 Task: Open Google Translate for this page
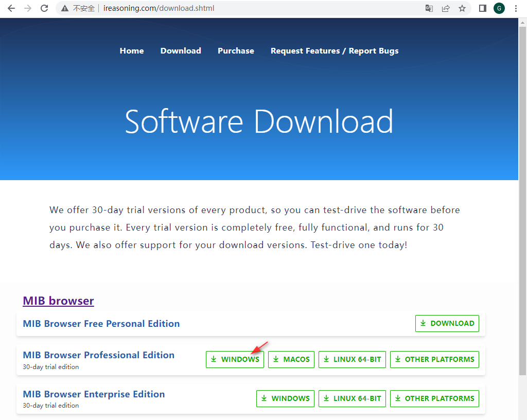429,8
